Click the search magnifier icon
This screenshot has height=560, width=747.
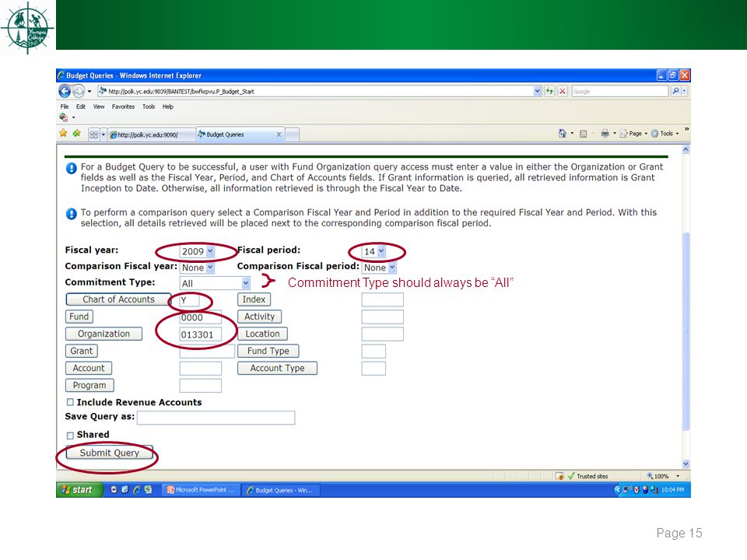(675, 91)
